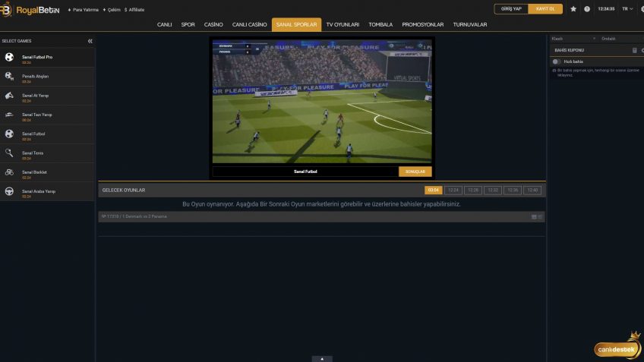Viewport: 644px width, 362px height.
Task: Click the Sanal Tazı Yarışı label
Action: 37,115
